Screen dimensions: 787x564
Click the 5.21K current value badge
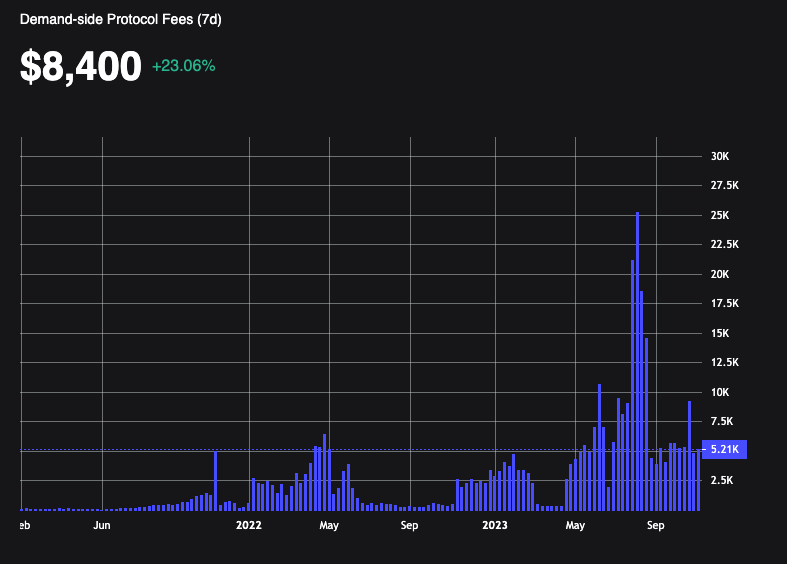(724, 449)
